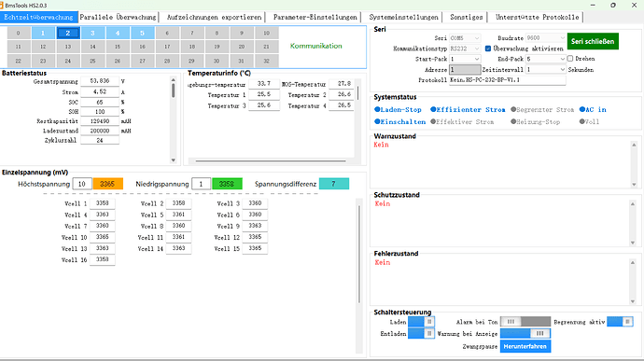This screenshot has height=361, width=644.
Task: Open Kommunikationstyp dropdown
Action: 465,49
